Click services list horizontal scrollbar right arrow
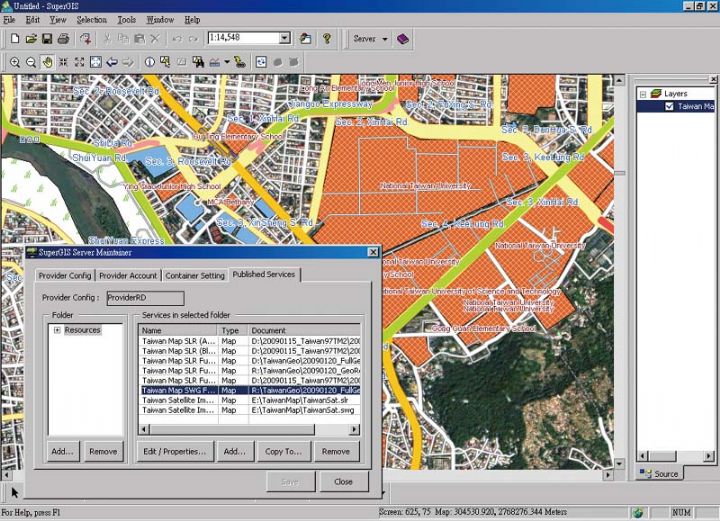 coord(354,430)
